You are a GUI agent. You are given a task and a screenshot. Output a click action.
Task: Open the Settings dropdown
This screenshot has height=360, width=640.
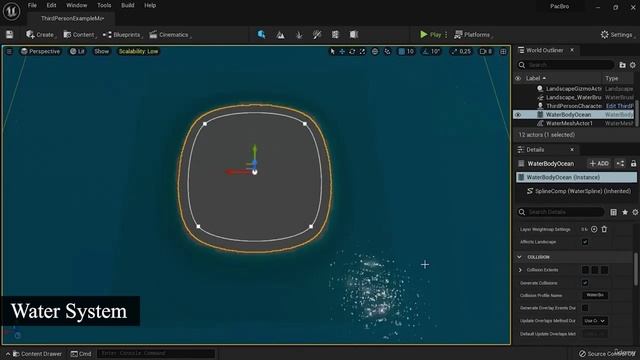click(x=617, y=35)
